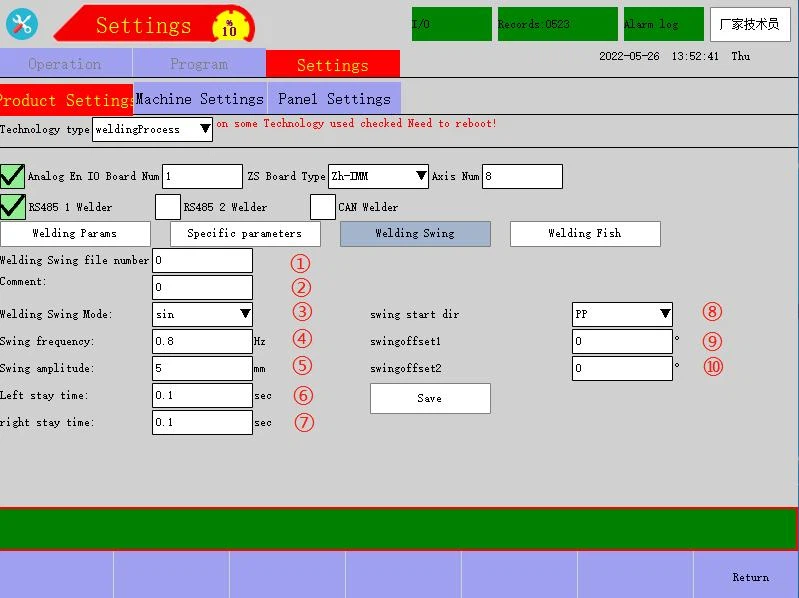Screen dimensions: 799x598
Task: Click the wrench settings icon in top-left
Action: (x=21, y=23)
